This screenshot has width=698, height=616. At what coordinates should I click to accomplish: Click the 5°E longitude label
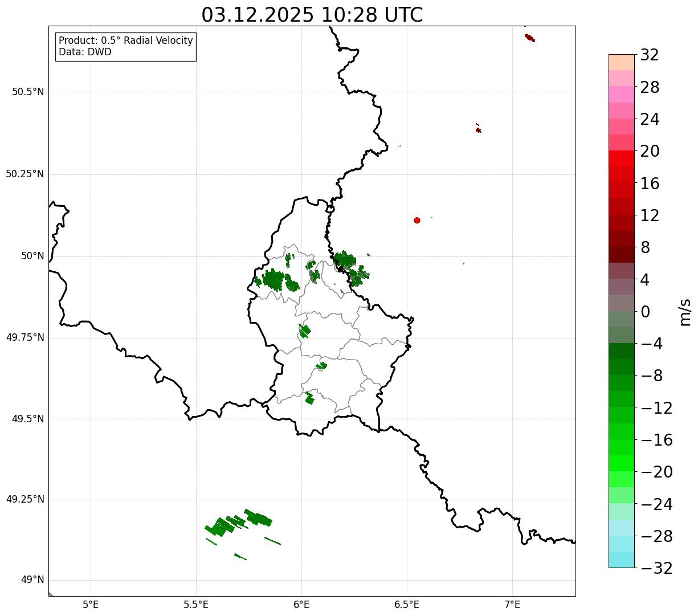(x=91, y=604)
